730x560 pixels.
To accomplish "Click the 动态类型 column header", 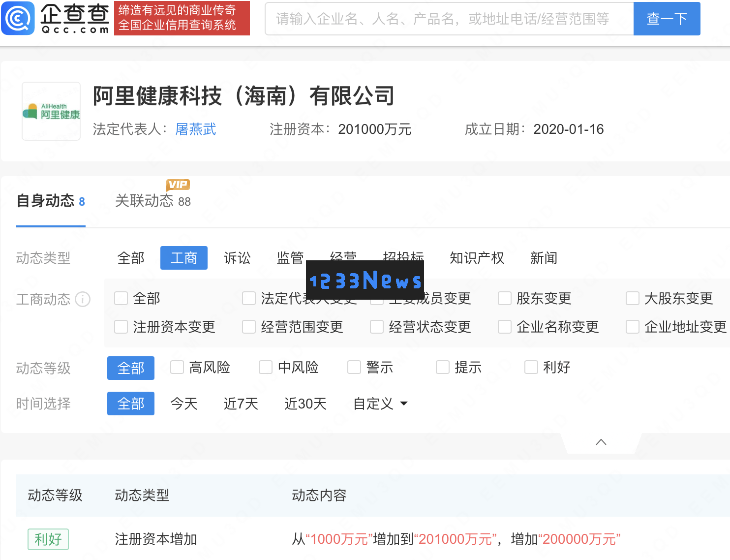I will click(142, 495).
